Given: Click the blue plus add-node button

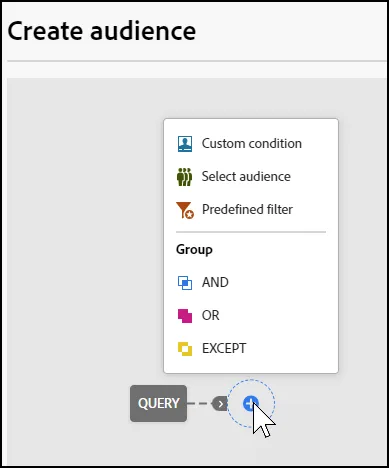Looking at the screenshot, I should tap(251, 404).
